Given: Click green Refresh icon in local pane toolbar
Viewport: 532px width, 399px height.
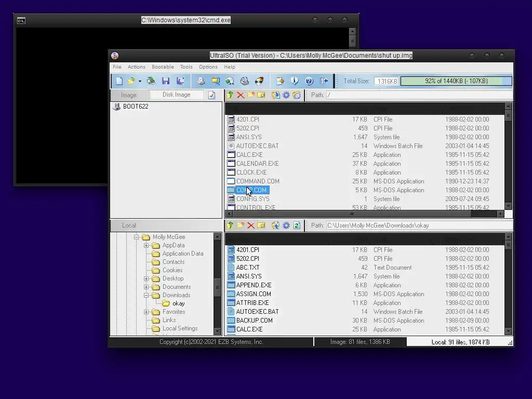Looking at the screenshot, I should pos(297,225).
